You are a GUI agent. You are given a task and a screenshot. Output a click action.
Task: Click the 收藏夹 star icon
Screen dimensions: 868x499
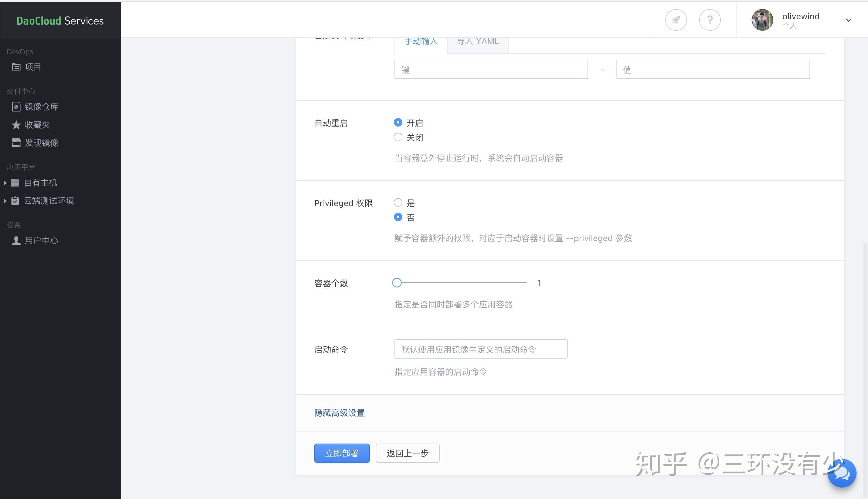pos(16,125)
